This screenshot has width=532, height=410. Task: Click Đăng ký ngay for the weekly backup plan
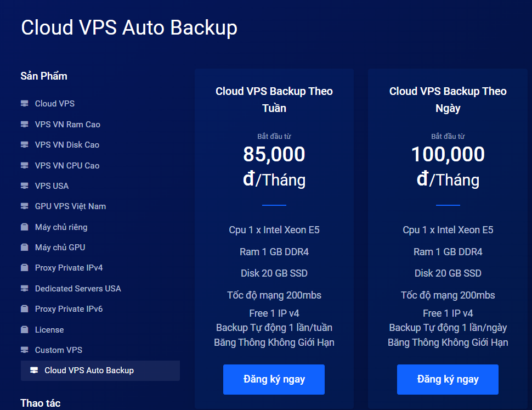click(x=274, y=379)
